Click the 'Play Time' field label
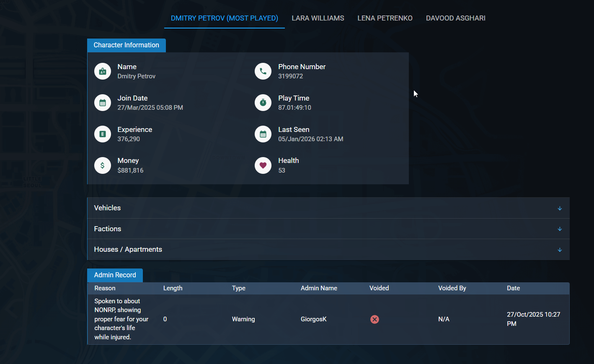Image resolution: width=594 pixels, height=364 pixels. (x=294, y=98)
